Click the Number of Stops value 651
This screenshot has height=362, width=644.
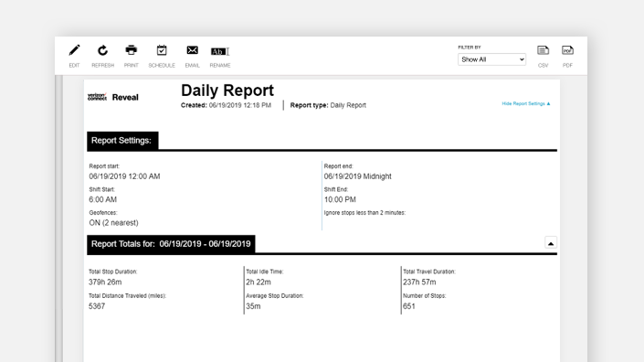point(409,306)
